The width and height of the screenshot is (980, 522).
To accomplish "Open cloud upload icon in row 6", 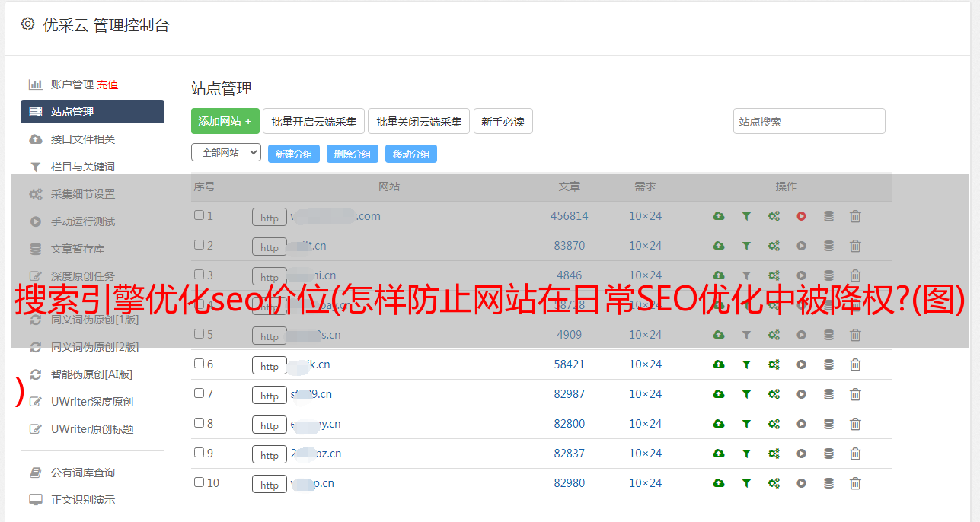I will tap(718, 364).
